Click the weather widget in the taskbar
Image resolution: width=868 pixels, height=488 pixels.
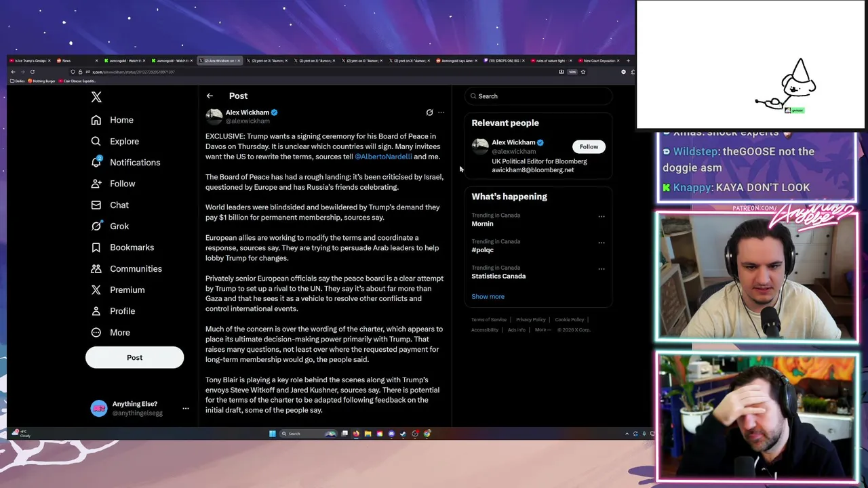(21, 434)
